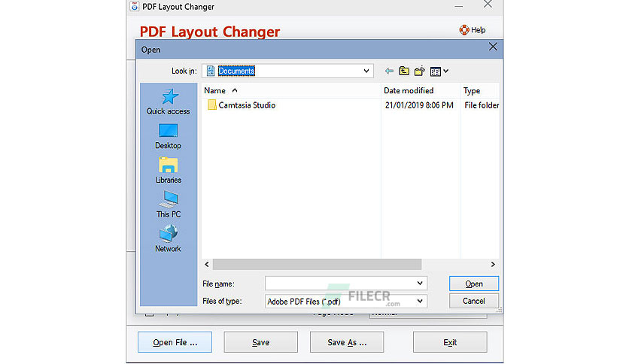Expand the Look in dropdown
Viewport: 629px width, 364px height.
point(366,71)
